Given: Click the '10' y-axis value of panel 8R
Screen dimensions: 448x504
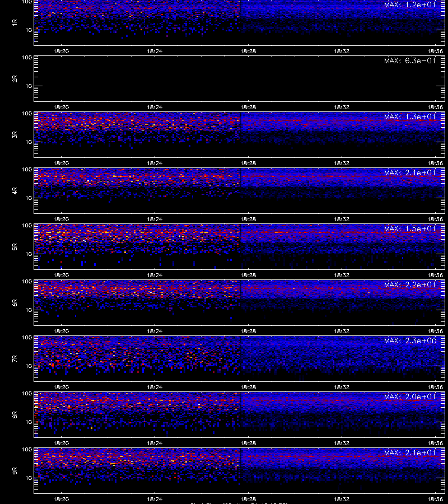Looking at the screenshot, I should 29,422.
